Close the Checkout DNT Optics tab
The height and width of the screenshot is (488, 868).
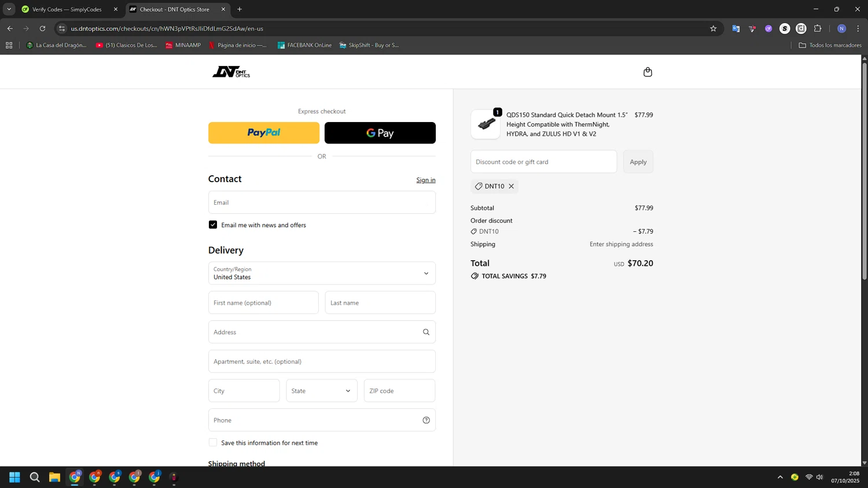click(223, 9)
